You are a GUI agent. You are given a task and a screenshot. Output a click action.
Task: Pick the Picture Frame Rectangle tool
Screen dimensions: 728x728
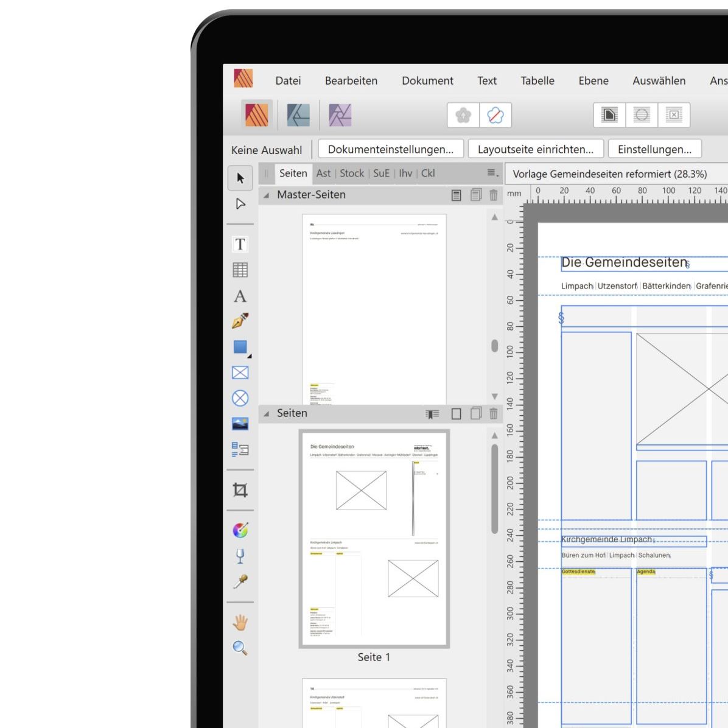click(240, 373)
